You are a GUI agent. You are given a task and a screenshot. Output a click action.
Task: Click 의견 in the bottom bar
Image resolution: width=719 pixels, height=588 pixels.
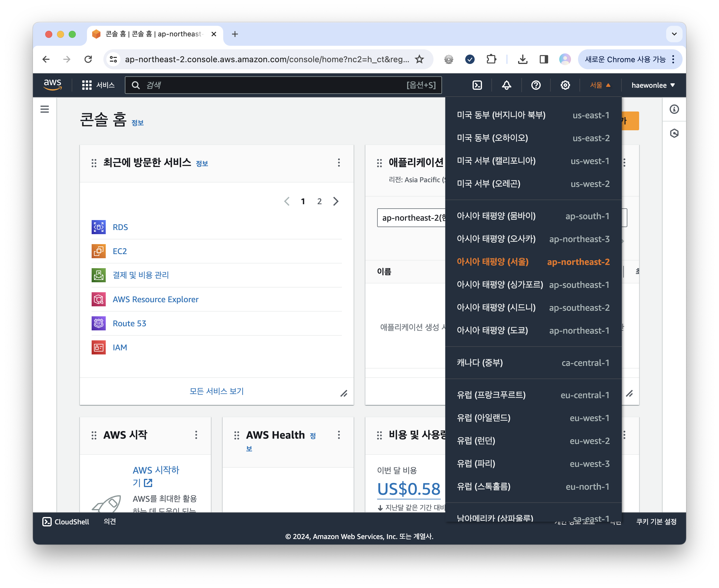pos(109,522)
